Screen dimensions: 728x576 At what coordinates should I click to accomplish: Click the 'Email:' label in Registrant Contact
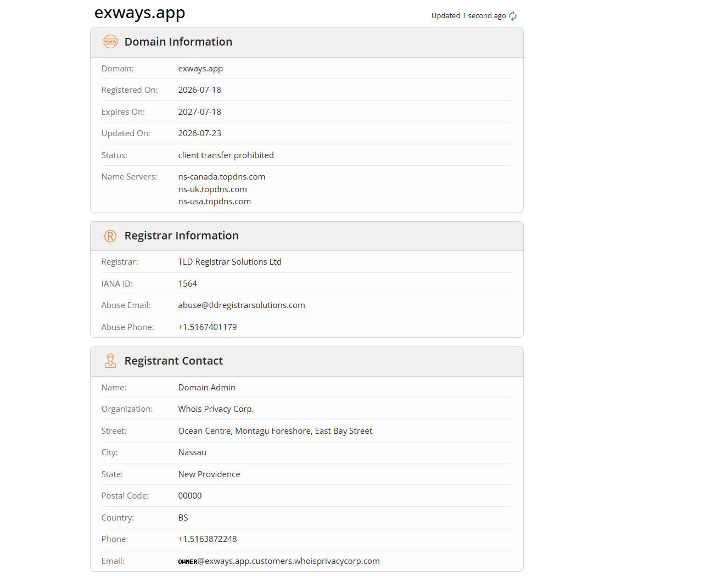point(113,561)
